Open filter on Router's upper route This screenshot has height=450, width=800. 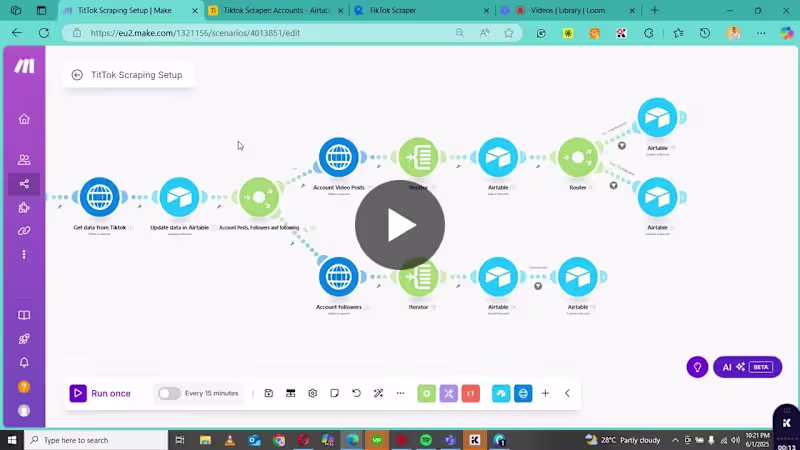[x=622, y=145]
